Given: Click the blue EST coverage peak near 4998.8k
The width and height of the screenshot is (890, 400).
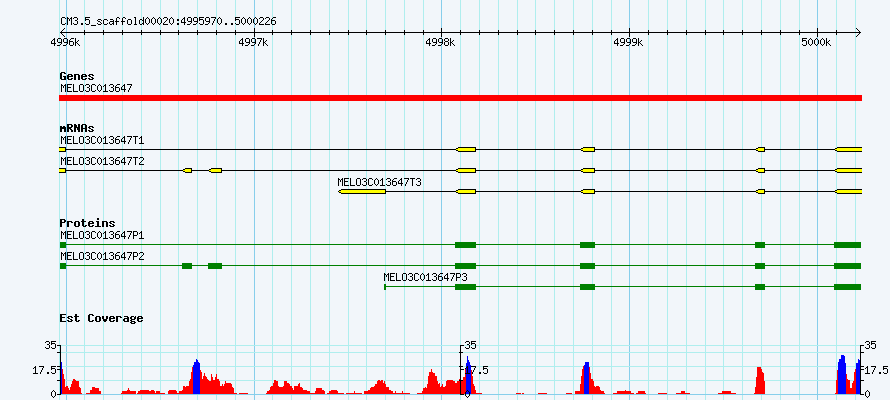Looking at the screenshot, I should pos(586,378).
